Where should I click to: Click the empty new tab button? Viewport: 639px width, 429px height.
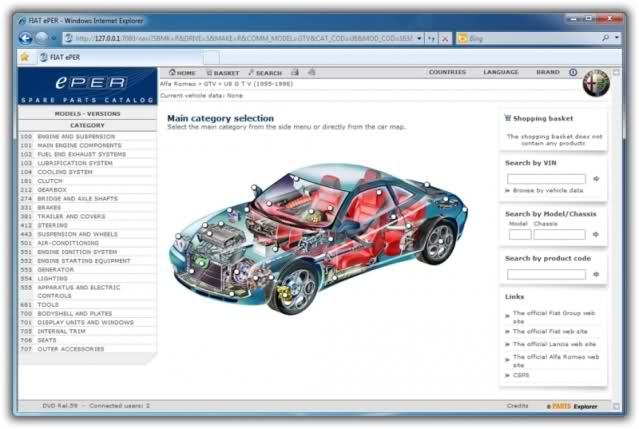coord(211,58)
